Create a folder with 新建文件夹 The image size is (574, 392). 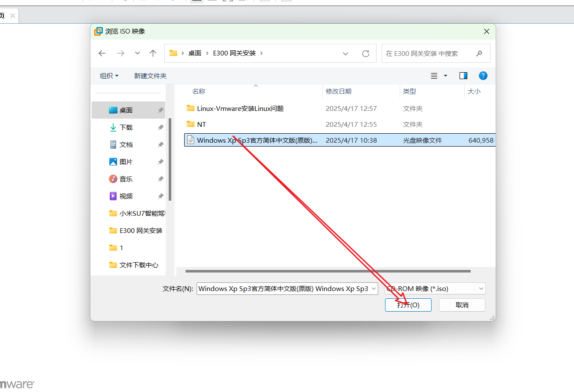click(x=150, y=76)
